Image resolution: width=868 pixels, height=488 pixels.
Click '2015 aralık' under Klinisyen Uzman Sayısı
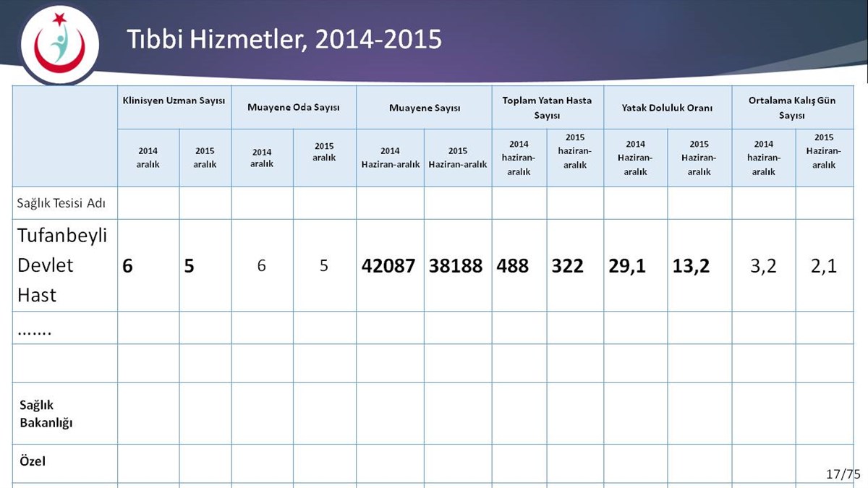(205, 158)
